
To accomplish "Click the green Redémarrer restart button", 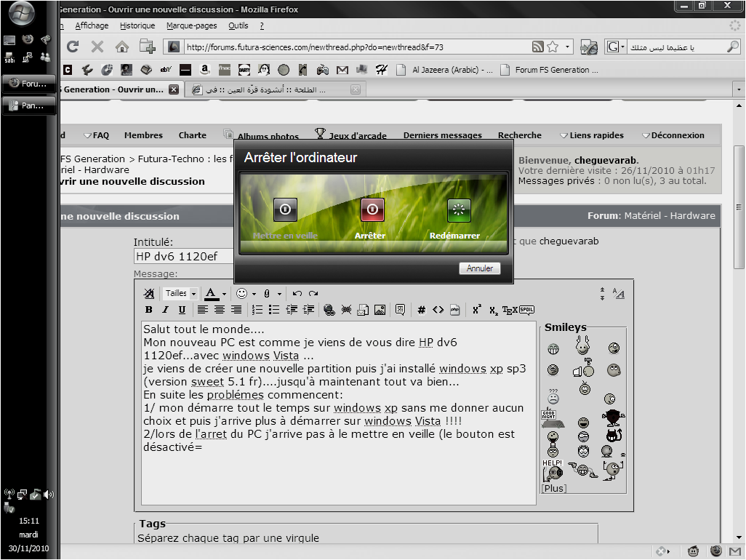I will (x=459, y=210).
